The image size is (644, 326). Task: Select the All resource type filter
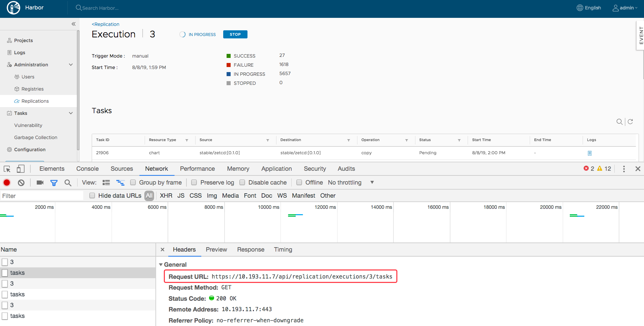point(149,196)
